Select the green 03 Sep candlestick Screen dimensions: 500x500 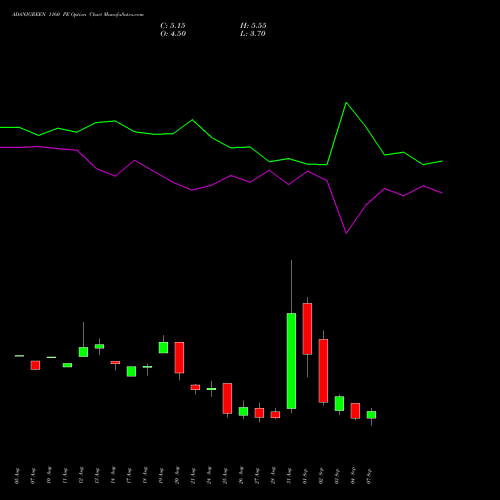tap(339, 403)
